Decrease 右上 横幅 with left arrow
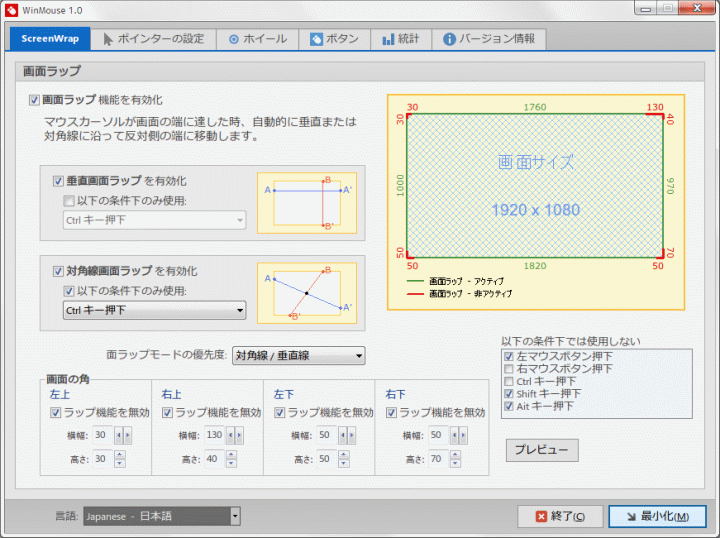 231,435
